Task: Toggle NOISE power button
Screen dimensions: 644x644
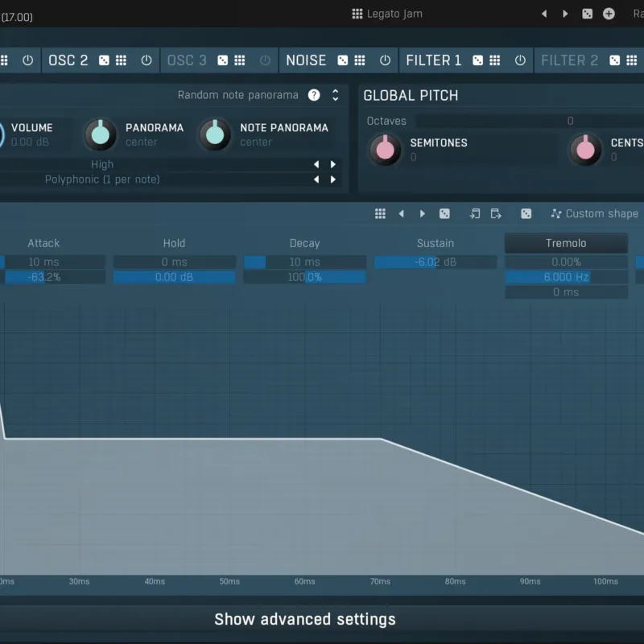Action: click(385, 60)
